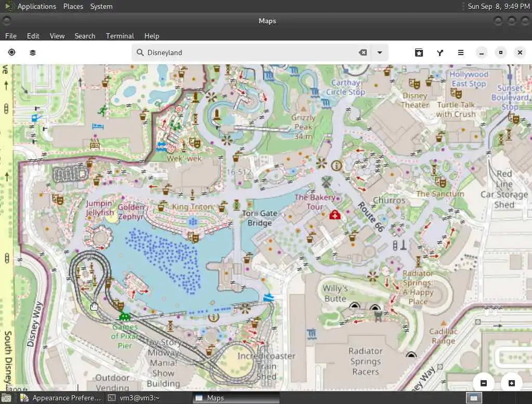Click the clock showing Sun Sep 8
The width and height of the screenshot is (532, 404).
(498, 6)
